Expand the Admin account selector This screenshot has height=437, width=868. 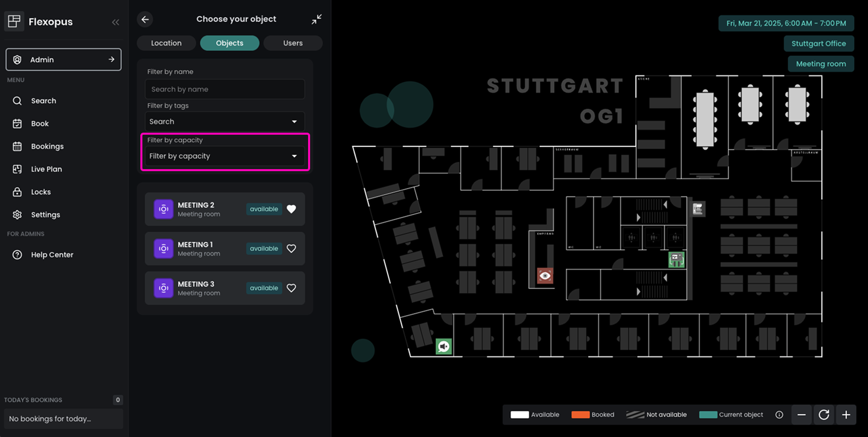(63, 60)
